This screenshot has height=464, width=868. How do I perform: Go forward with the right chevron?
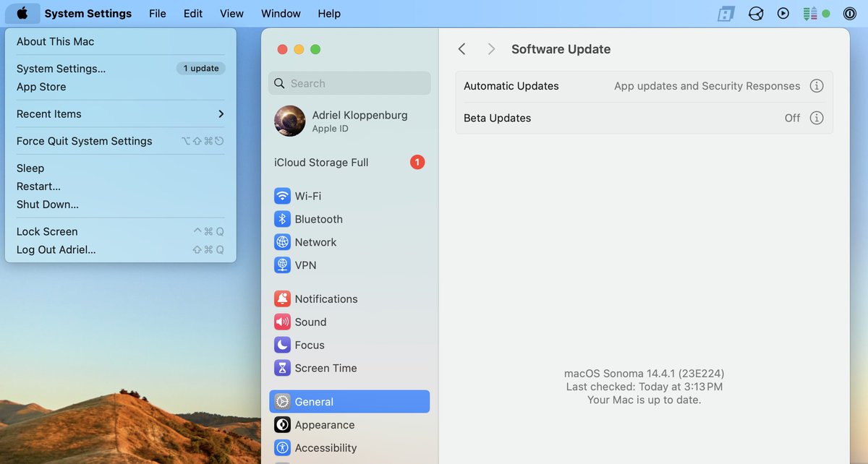point(491,49)
